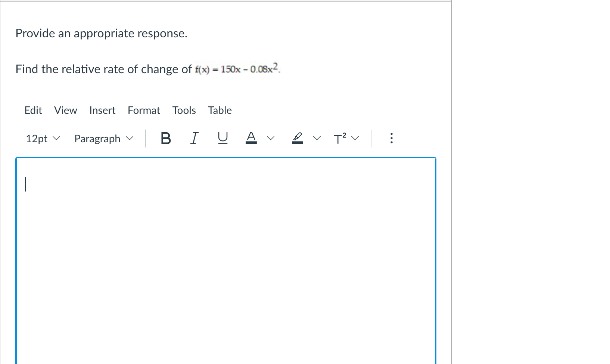Expand the highlighter color dropdown arrow
The height and width of the screenshot is (364, 610).
click(317, 138)
